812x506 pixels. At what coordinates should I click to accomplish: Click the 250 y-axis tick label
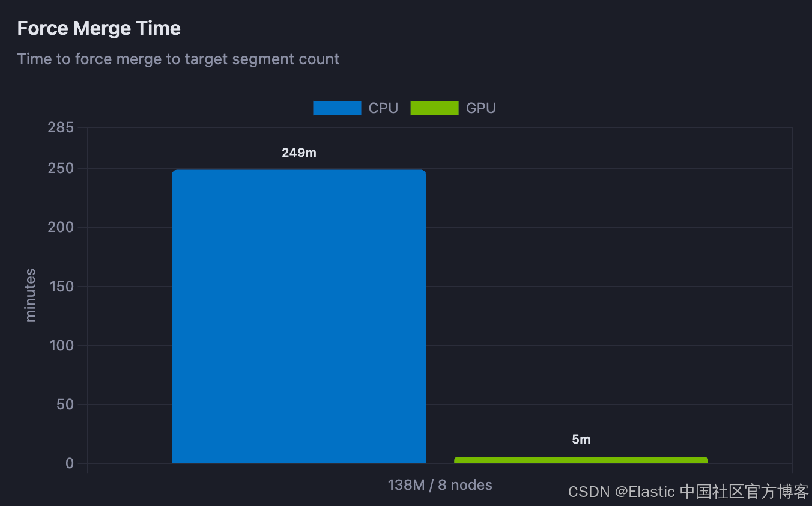click(61, 169)
